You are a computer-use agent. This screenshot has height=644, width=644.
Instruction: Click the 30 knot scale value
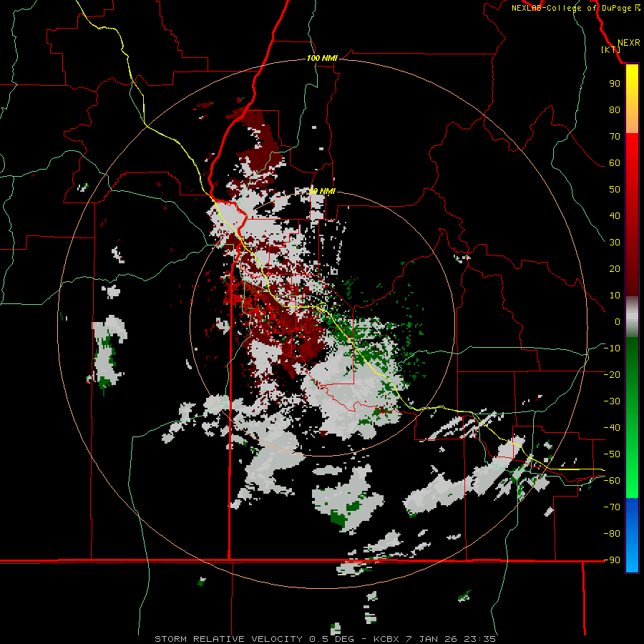[615, 243]
